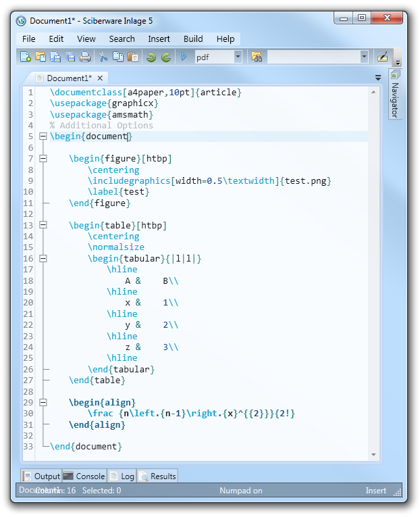Open the document tab list dropdown

[x=378, y=78]
